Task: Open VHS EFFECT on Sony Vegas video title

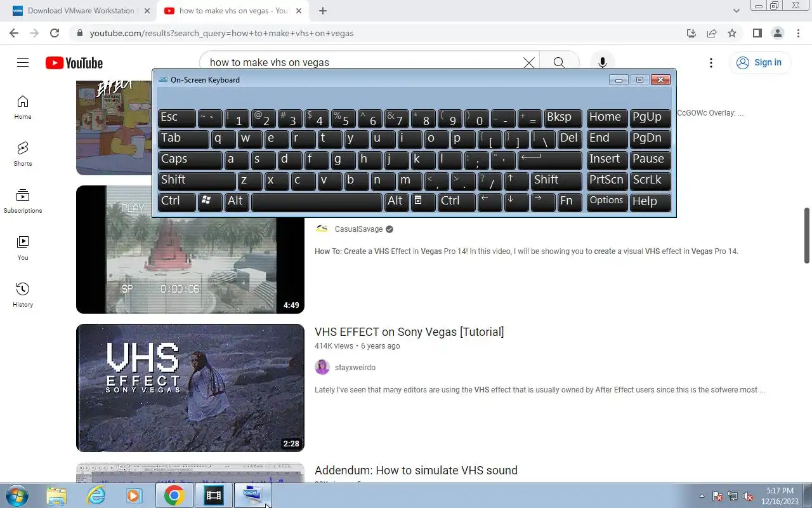Action: tap(409, 332)
